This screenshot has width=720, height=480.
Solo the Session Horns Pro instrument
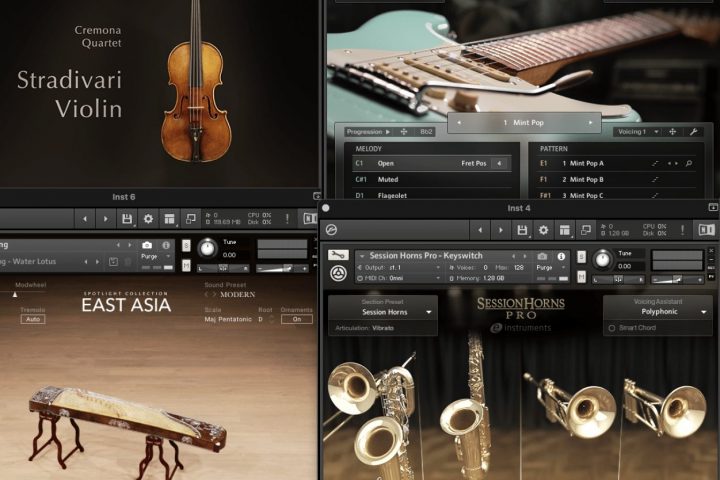(x=582, y=256)
